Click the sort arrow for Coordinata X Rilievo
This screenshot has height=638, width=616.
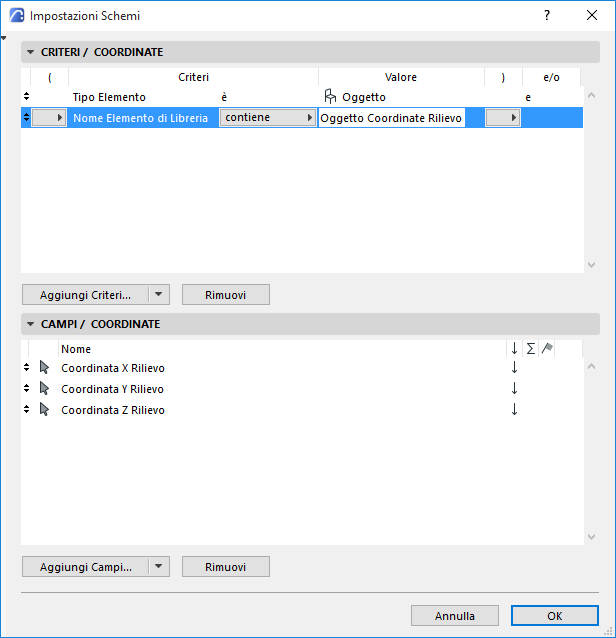[514, 368]
